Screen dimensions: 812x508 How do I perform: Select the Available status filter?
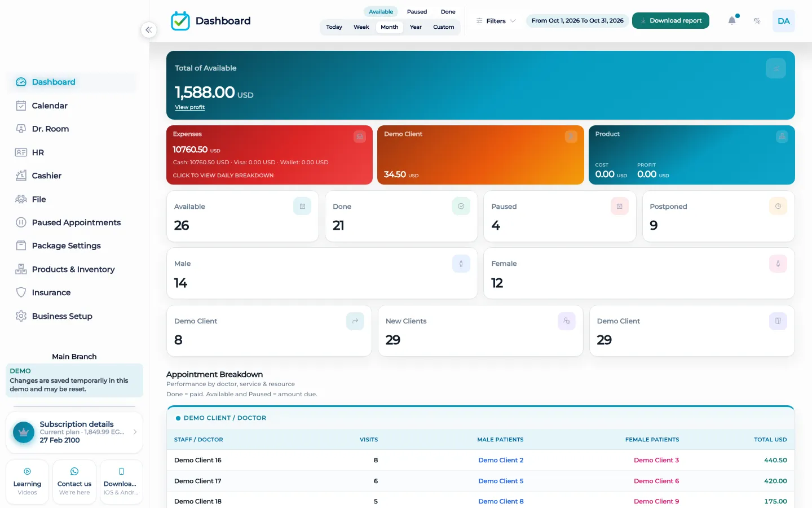381,12
